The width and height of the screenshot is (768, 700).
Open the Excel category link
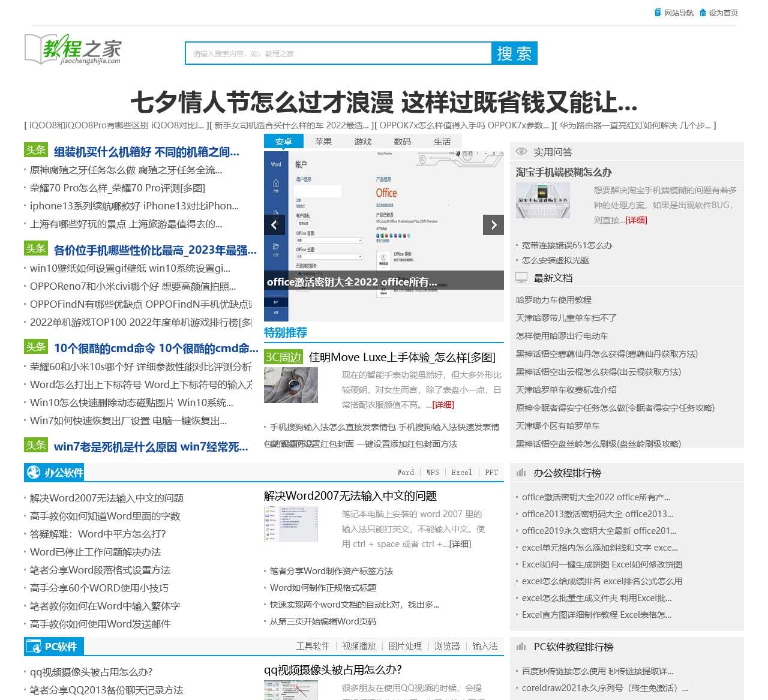coord(462,473)
